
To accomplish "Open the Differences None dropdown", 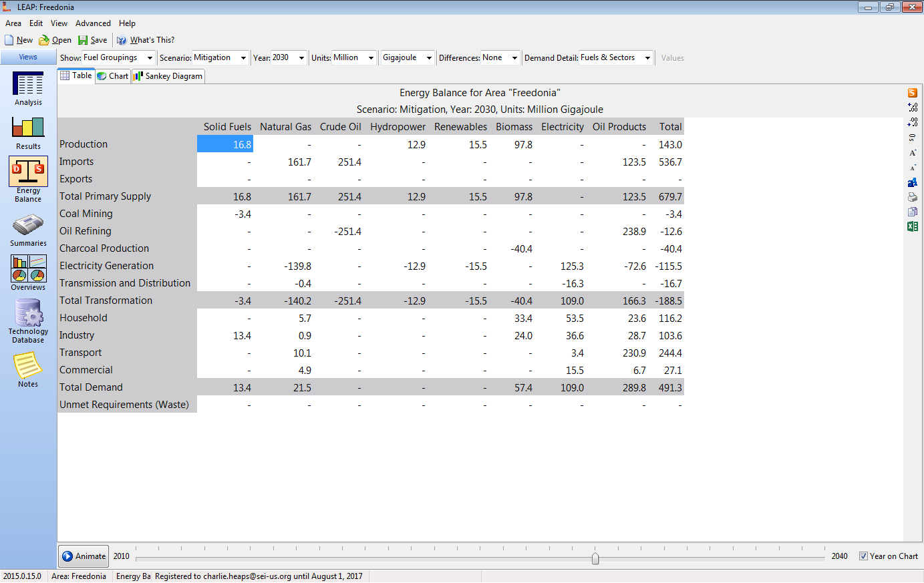I will coord(514,58).
